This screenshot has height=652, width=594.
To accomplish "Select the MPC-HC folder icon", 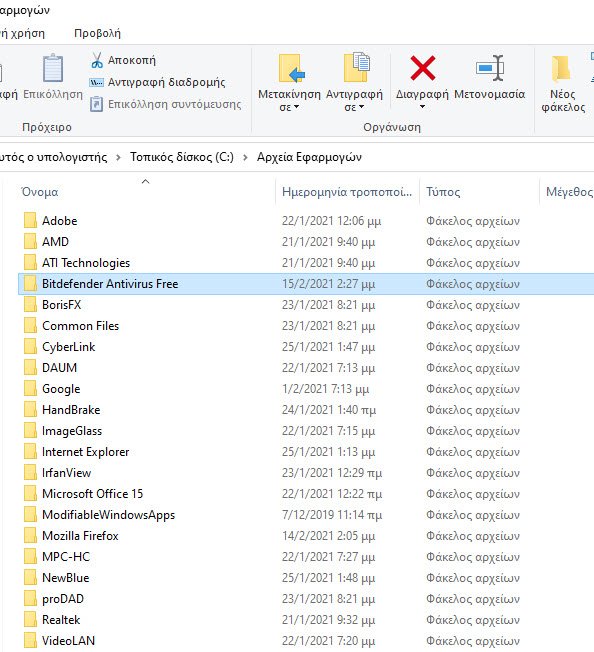I will pos(30,556).
